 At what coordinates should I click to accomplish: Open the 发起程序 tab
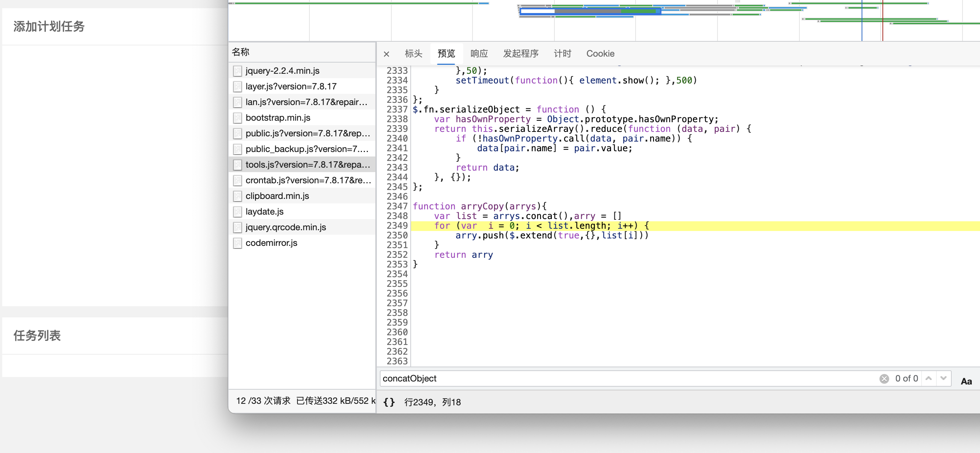(521, 53)
